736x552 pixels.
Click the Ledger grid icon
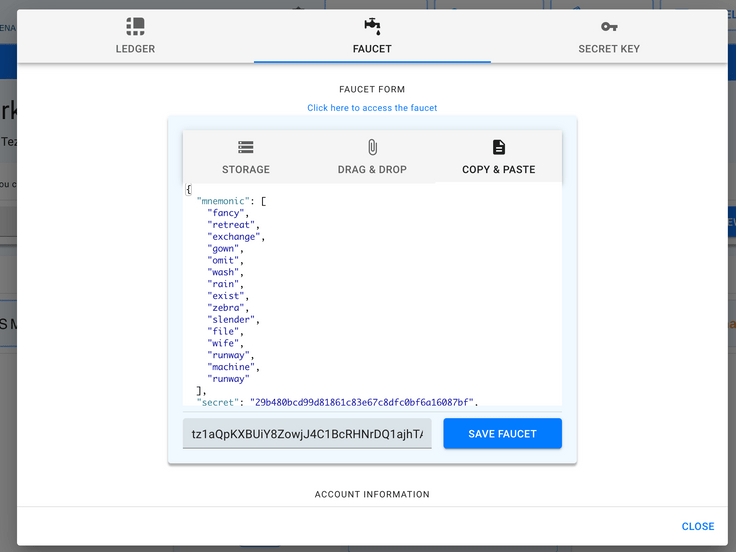click(135, 26)
